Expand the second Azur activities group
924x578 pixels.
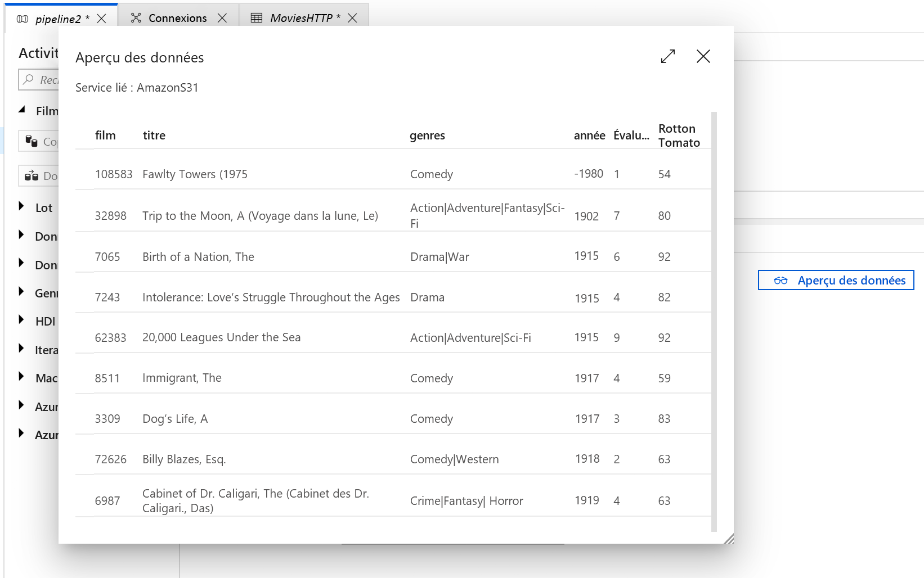click(21, 433)
